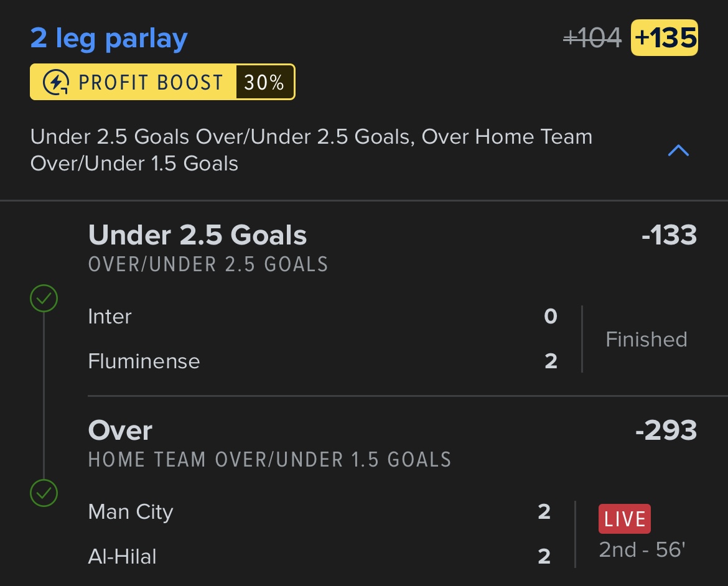
Task: Select the Under 2.5 Goals leg heading
Action: (197, 235)
